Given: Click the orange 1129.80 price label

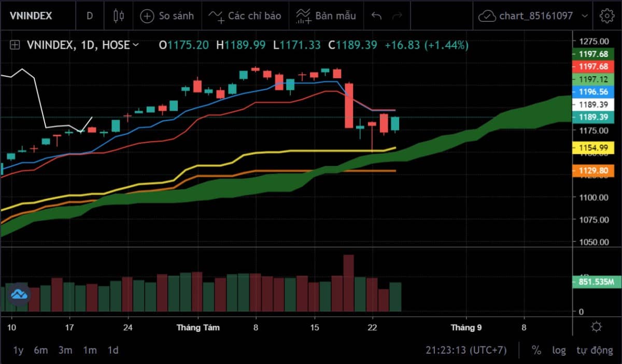Looking at the screenshot, I should pyautogui.click(x=592, y=171).
